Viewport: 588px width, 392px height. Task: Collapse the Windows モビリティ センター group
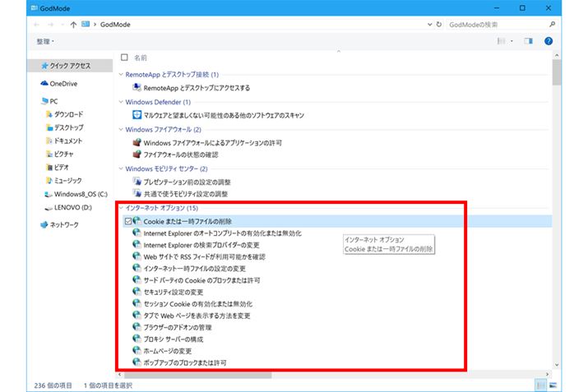coord(121,168)
